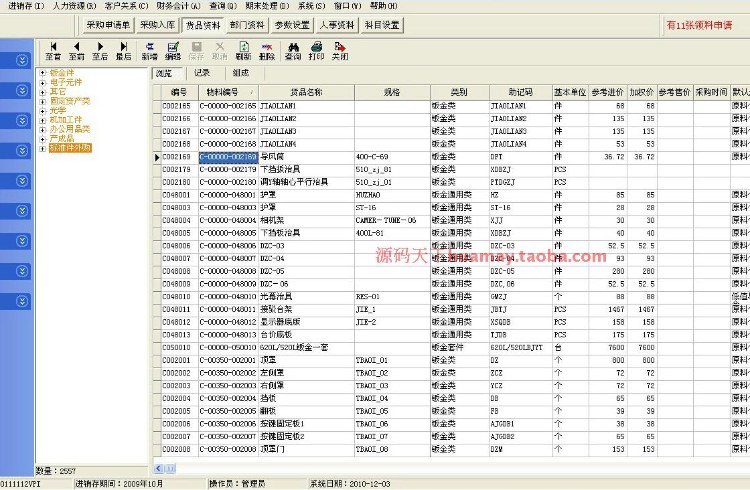Image resolution: width=750 pixels, height=490 pixels.
Task: Go to previous record with 至前 icon
Action: point(77,51)
